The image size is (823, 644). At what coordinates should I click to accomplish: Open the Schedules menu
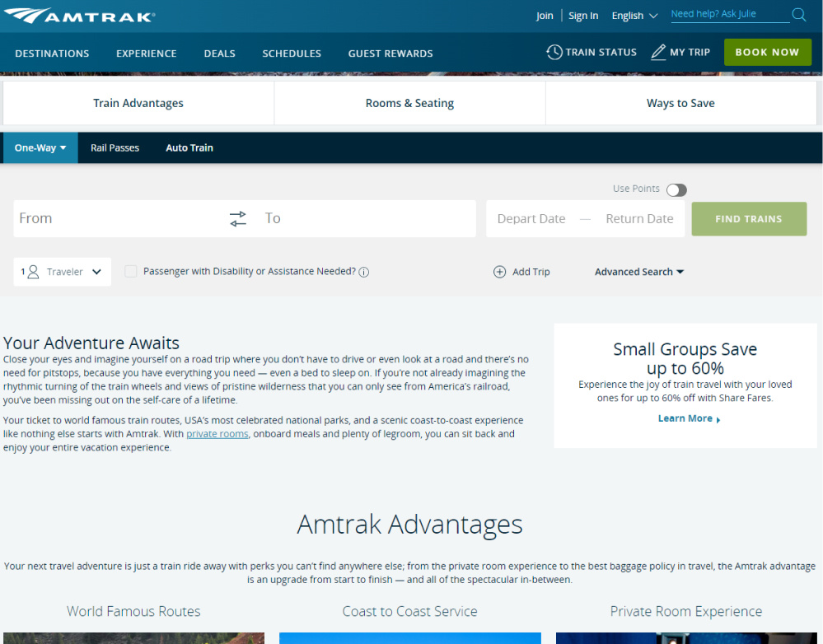click(x=292, y=54)
